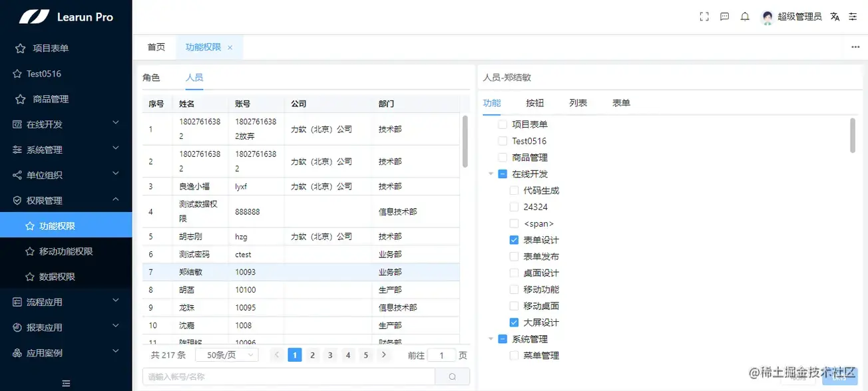
Task: Collapse the 系统管理 tree node
Action: (x=491, y=338)
